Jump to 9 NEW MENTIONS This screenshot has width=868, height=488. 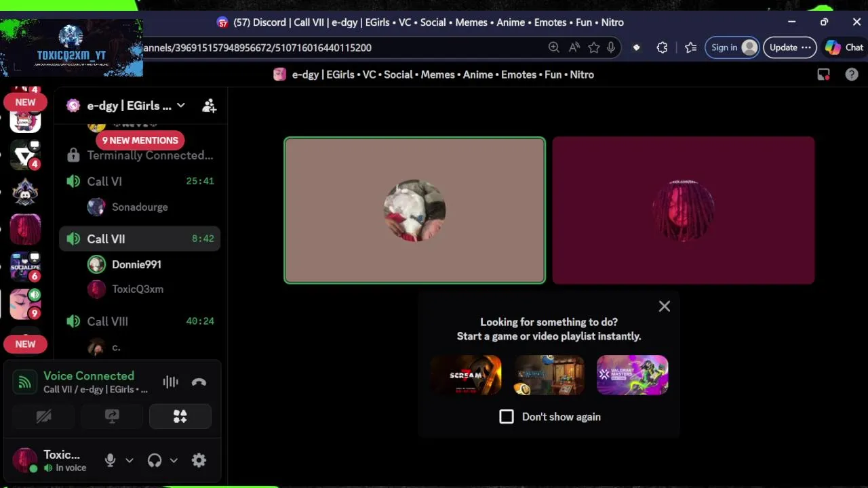pyautogui.click(x=140, y=140)
